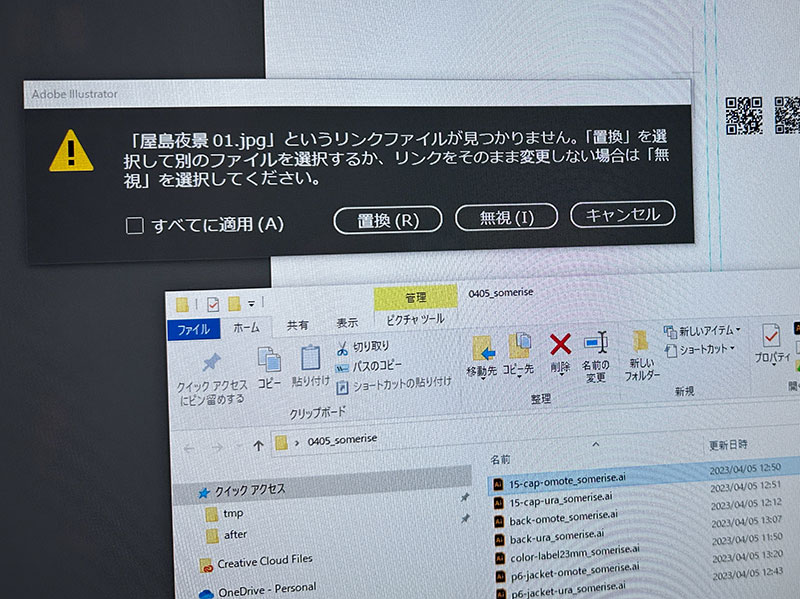Open the コピー先 copy-to icon
This screenshot has width=800, height=599.
click(x=519, y=346)
